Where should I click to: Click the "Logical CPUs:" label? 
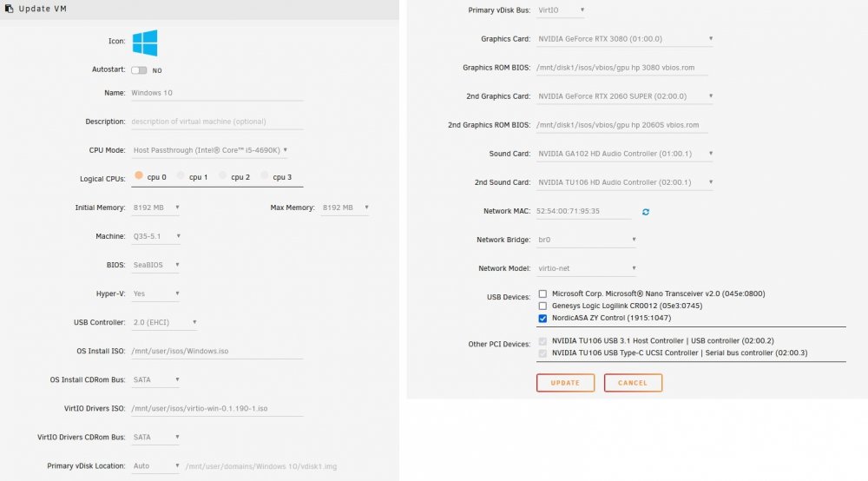(x=102, y=180)
